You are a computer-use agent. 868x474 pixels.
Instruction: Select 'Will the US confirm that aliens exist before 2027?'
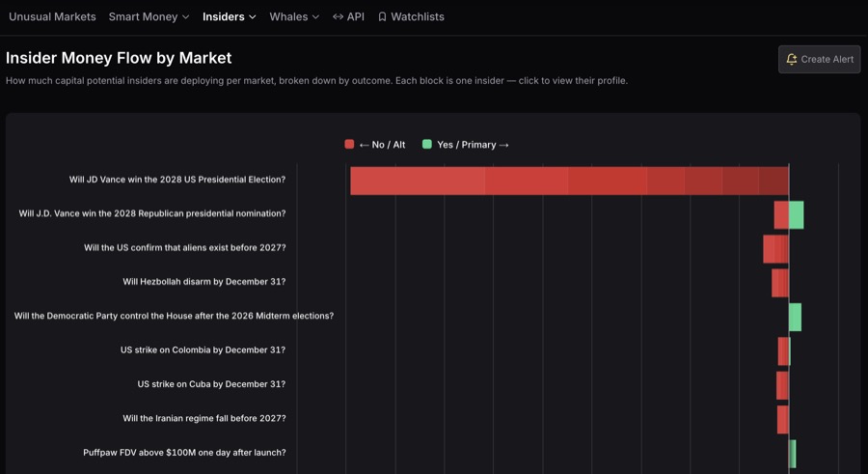185,248
